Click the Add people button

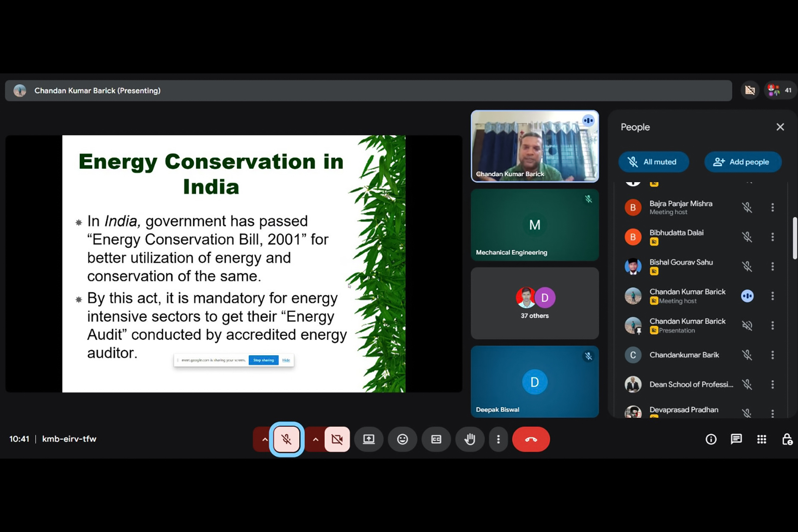pos(743,162)
